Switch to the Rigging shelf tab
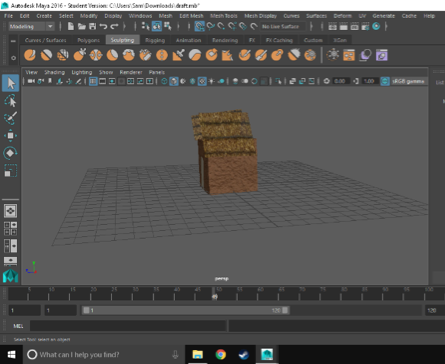445x364 pixels. point(155,40)
